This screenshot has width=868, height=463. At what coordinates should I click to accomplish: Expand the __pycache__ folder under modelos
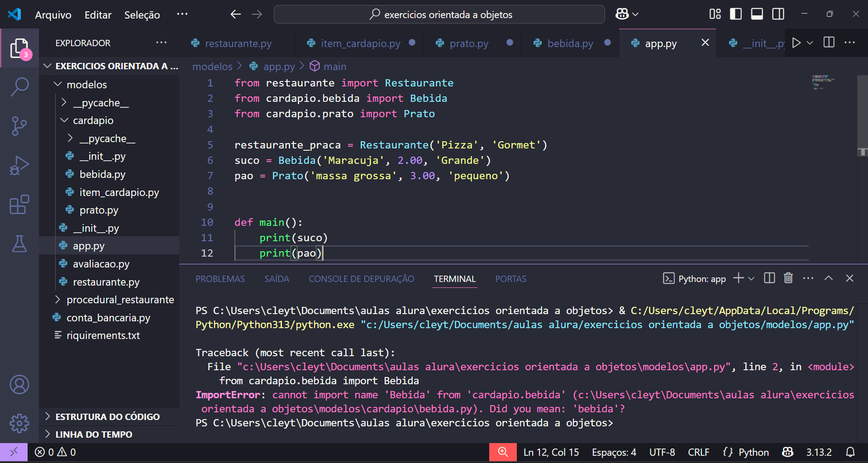tap(64, 102)
